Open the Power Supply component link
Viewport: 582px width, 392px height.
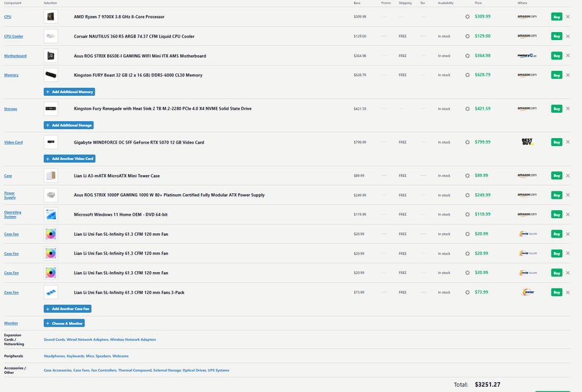pos(10,195)
